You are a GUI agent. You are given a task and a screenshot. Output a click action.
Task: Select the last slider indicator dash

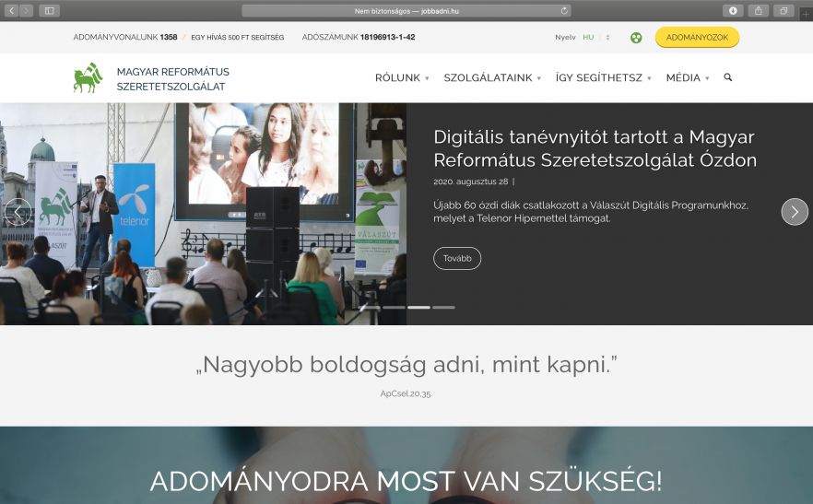coord(443,308)
